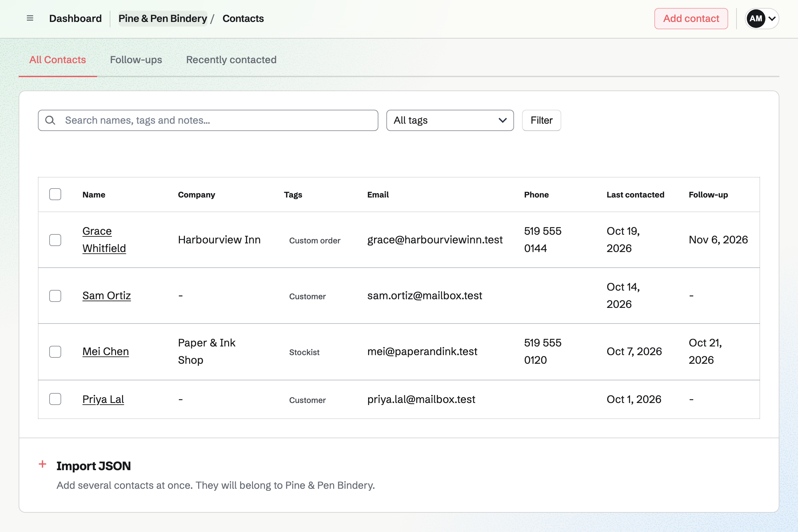Screen dimensions: 798x532
Task: Click the AM avatar icon
Action: 755,18
